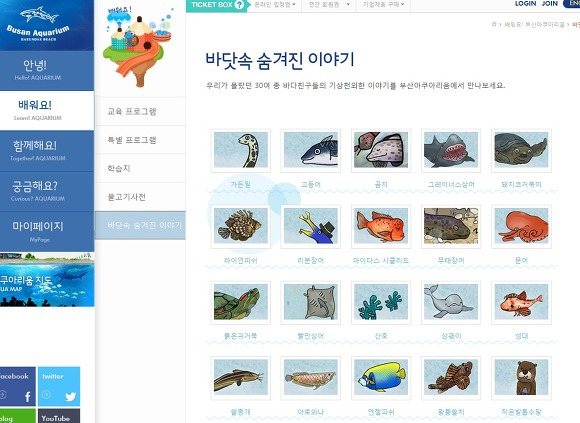580x423 pixels.
Task: Click the 산호 caption link
Action: tap(381, 336)
